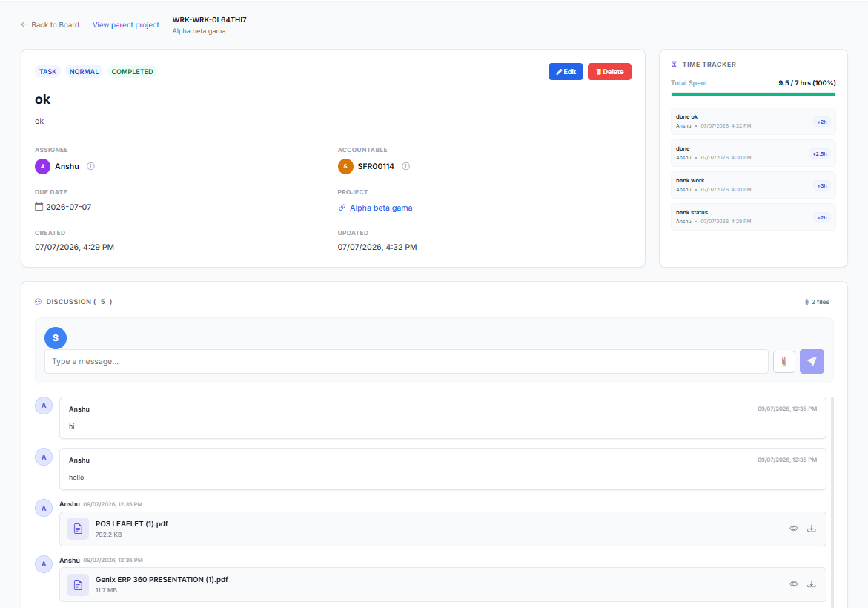Click the POS LEAFLET pdf document icon
868x608 pixels.
[78, 529]
